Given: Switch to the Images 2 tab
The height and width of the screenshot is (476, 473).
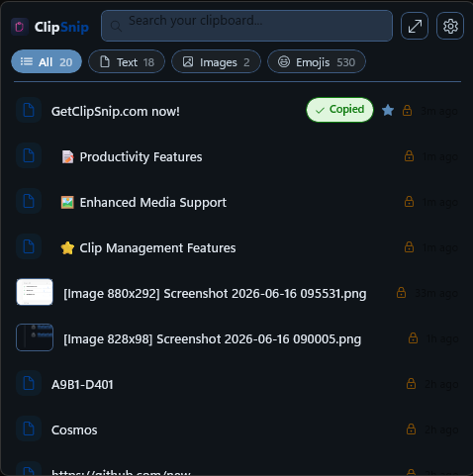Looking at the screenshot, I should (x=216, y=61).
